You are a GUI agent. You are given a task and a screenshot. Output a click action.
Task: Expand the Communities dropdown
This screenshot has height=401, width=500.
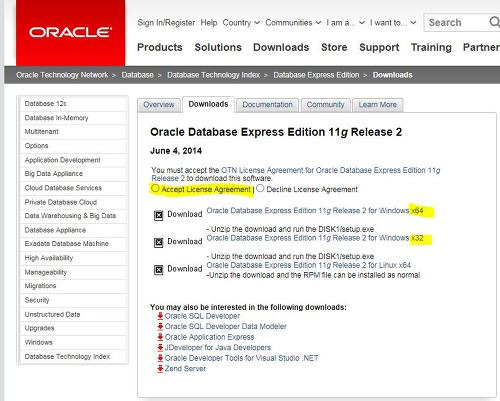click(x=293, y=23)
